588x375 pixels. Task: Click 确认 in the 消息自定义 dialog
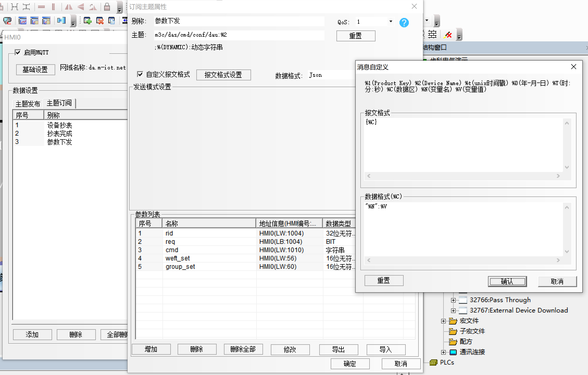tap(507, 282)
